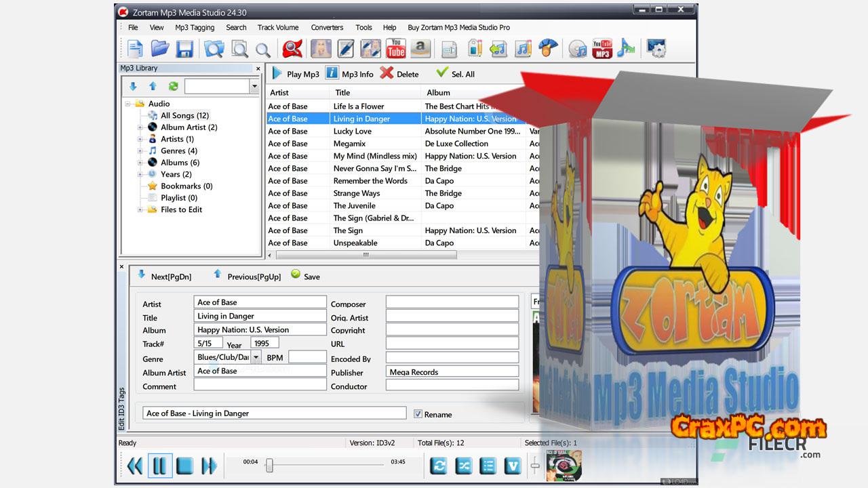
Task: Expand the Genres tree node
Action: tap(140, 151)
